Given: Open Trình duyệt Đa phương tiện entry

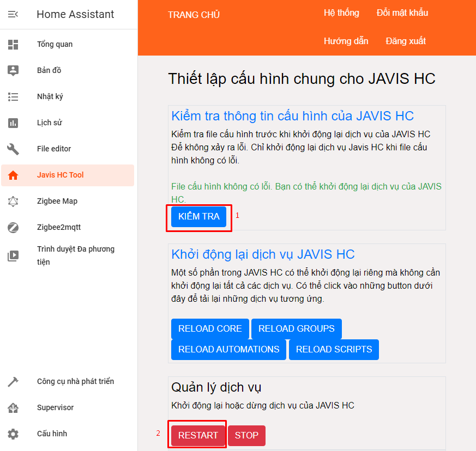Looking at the screenshot, I should (68, 255).
